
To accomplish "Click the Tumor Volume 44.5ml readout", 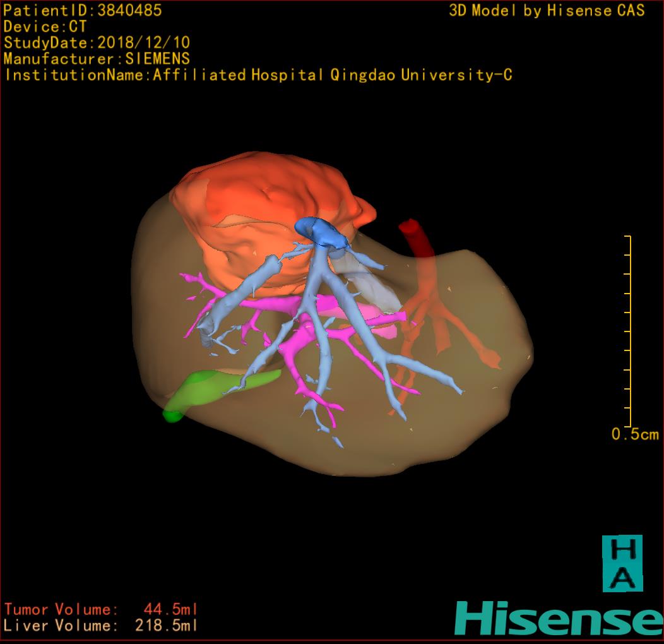I will point(101,609).
